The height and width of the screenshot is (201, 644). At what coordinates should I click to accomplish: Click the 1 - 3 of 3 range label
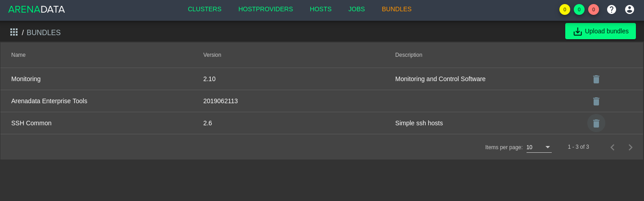click(578, 147)
